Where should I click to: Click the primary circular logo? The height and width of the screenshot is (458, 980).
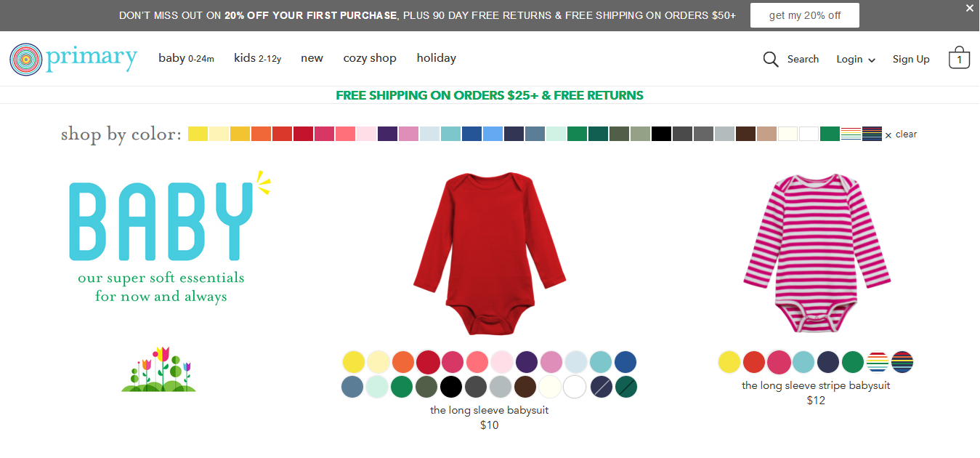coord(25,59)
